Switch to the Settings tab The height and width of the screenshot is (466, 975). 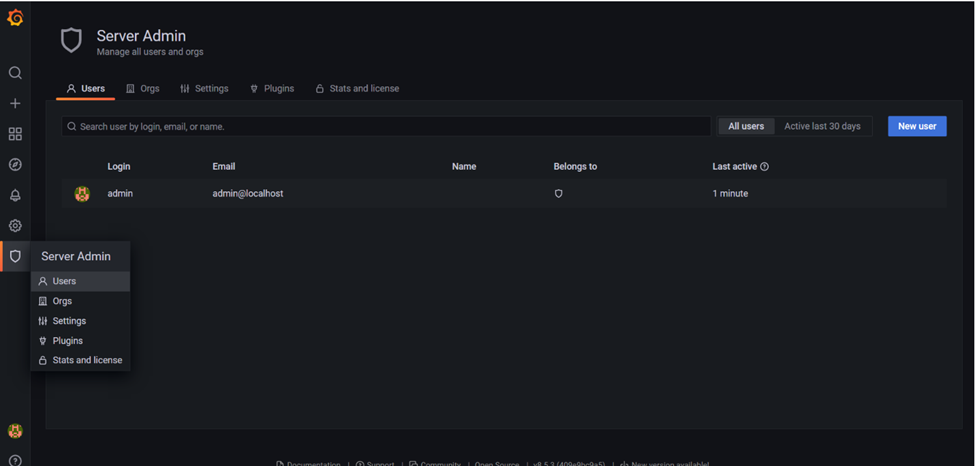pyautogui.click(x=205, y=88)
